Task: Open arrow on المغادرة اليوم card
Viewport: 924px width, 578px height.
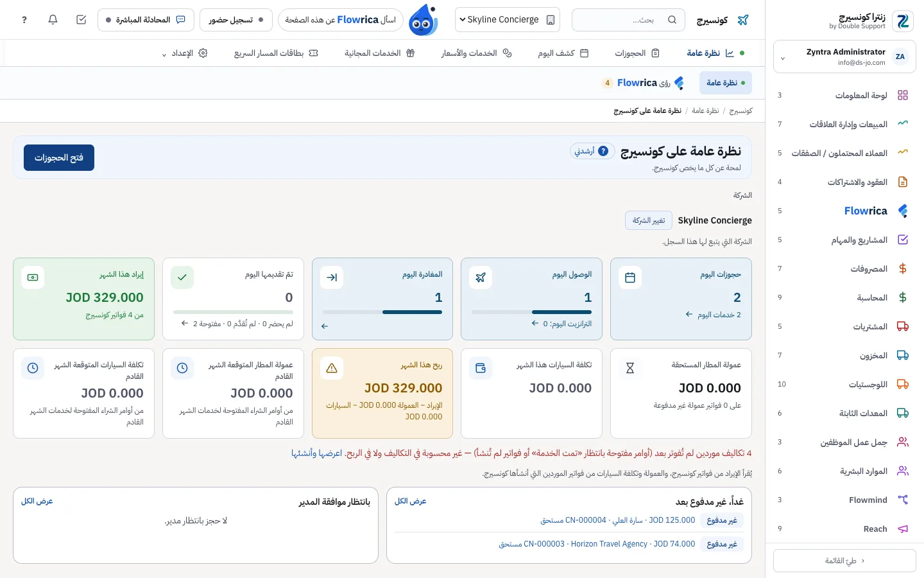Action: 325,326
